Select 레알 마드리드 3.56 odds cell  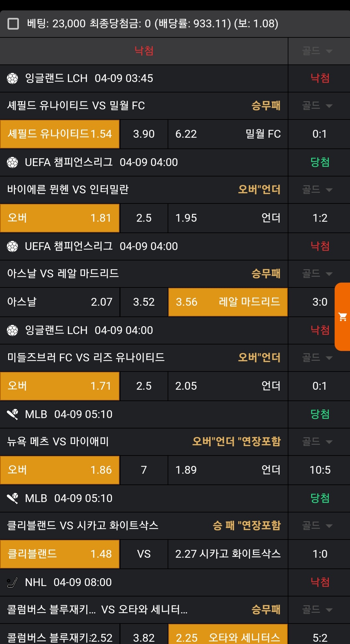(x=228, y=302)
